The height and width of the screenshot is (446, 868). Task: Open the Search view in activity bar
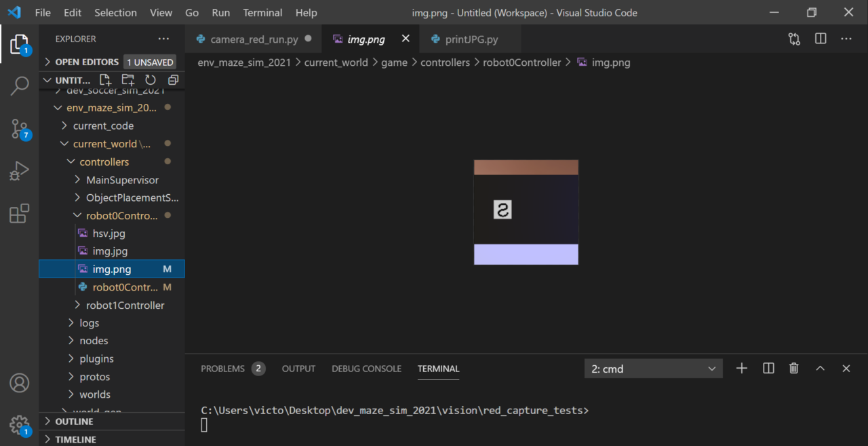[19, 86]
